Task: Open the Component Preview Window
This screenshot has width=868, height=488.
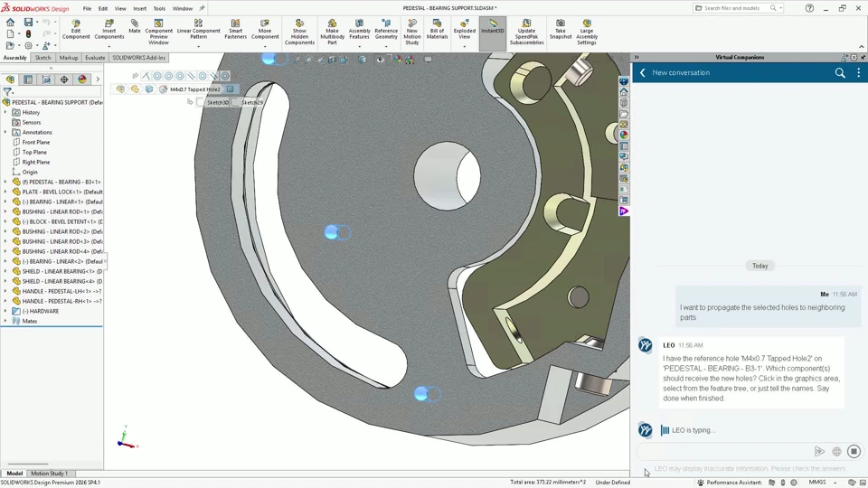Action: click(158, 33)
